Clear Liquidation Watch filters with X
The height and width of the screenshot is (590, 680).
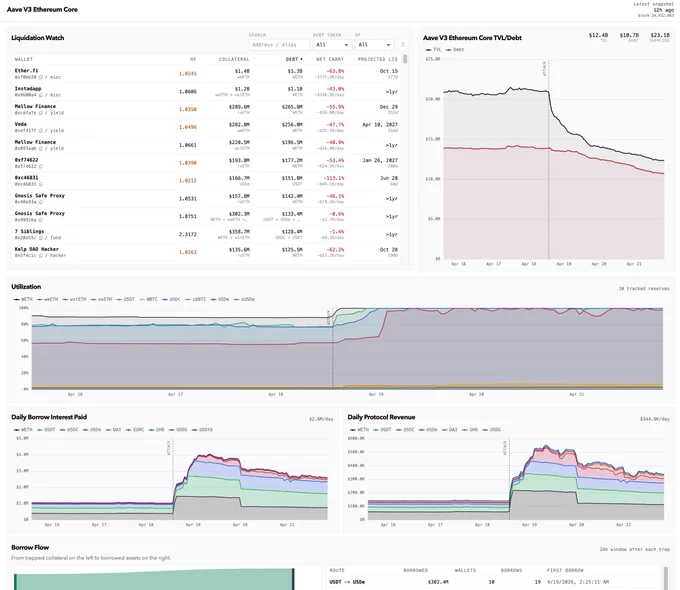tap(403, 45)
